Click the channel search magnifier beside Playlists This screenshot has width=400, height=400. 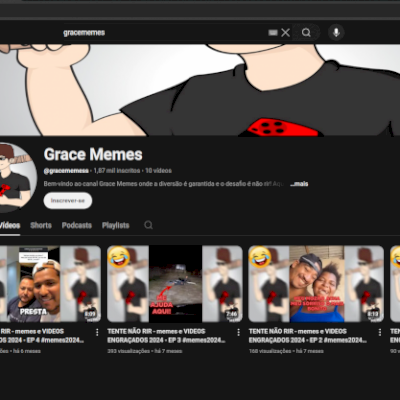coord(148,225)
